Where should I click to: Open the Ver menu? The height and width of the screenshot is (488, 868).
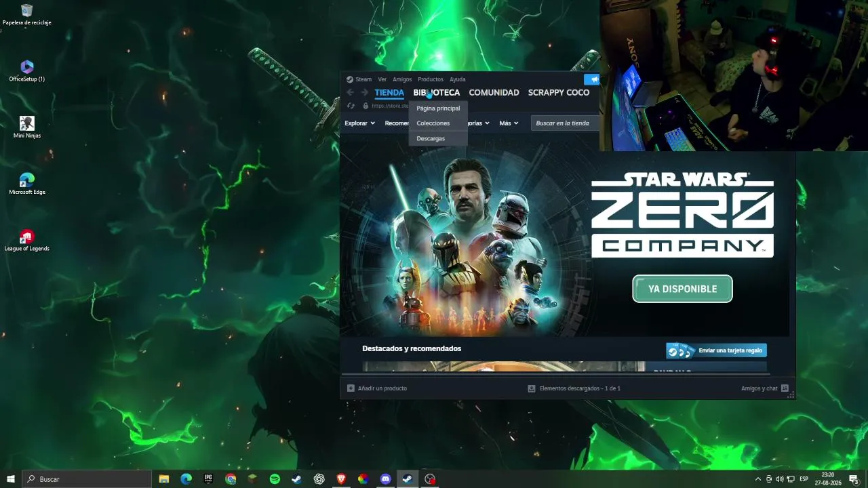[x=382, y=79]
